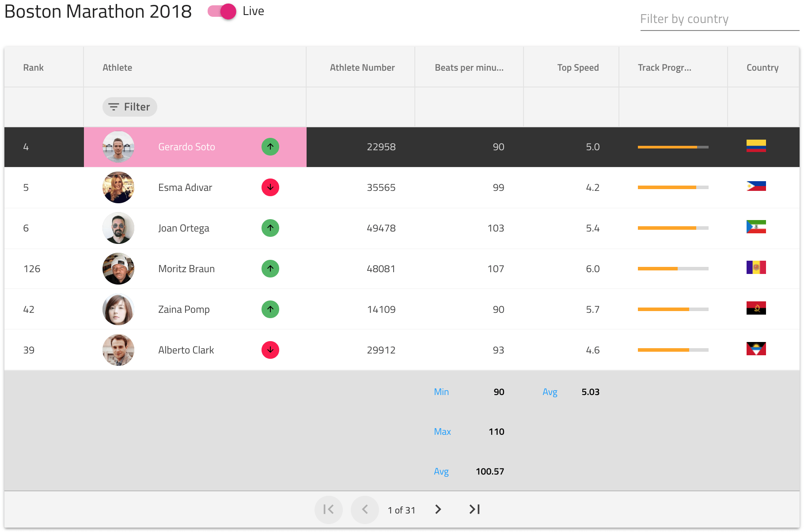Click the Filter by country input
The height and width of the screenshot is (532, 804).
719,19
